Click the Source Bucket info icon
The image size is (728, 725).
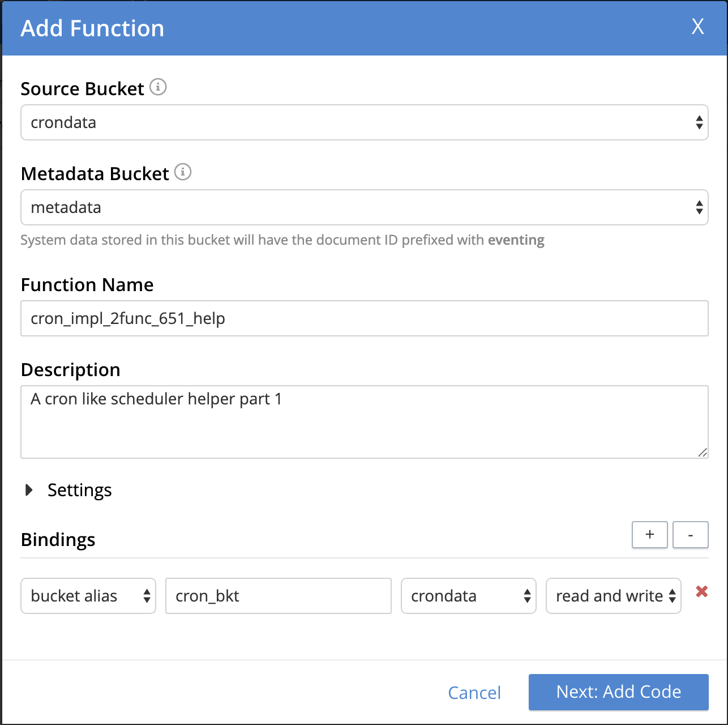click(158, 87)
